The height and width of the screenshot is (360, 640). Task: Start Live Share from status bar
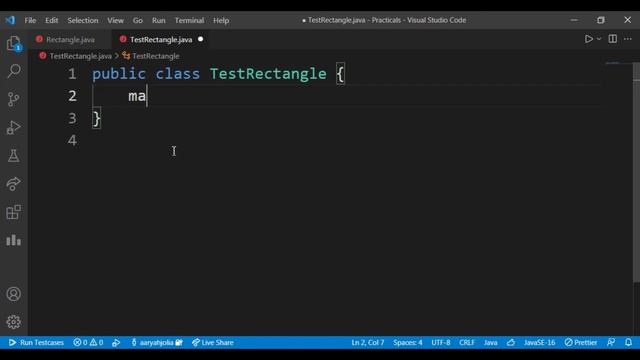click(213, 342)
